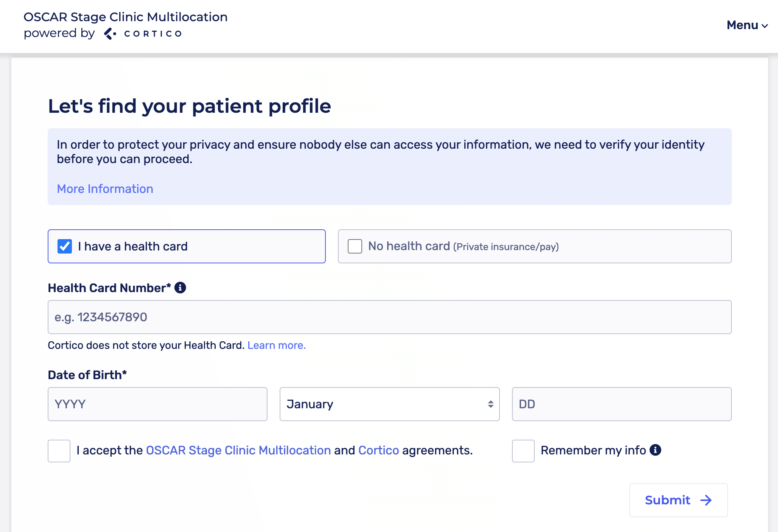Open the Menu in top right
This screenshot has height=532, width=778.
[742, 25]
